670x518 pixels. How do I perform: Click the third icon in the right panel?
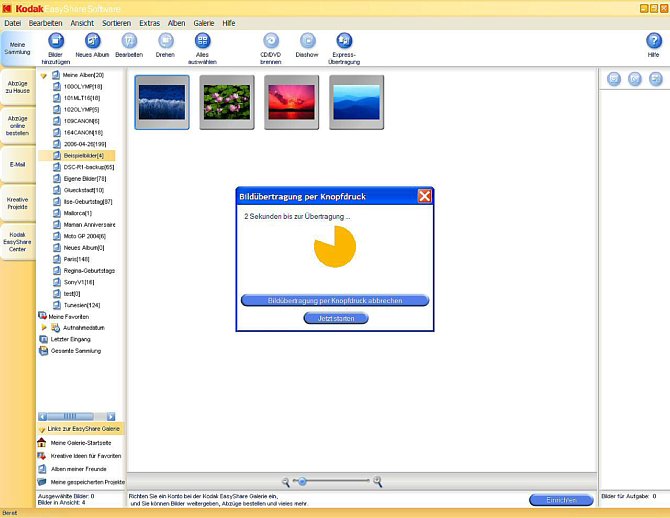click(656, 79)
